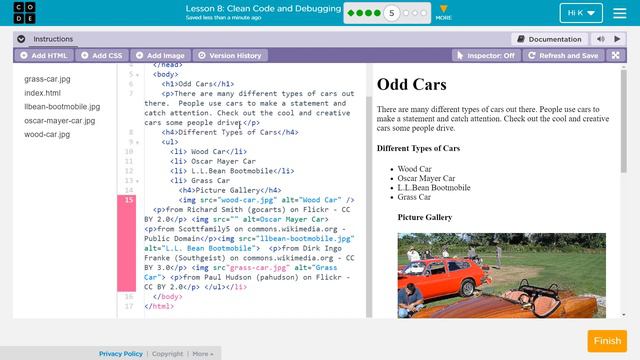Click Refresh and Save
This screenshot has height=360, width=640.
tap(564, 56)
